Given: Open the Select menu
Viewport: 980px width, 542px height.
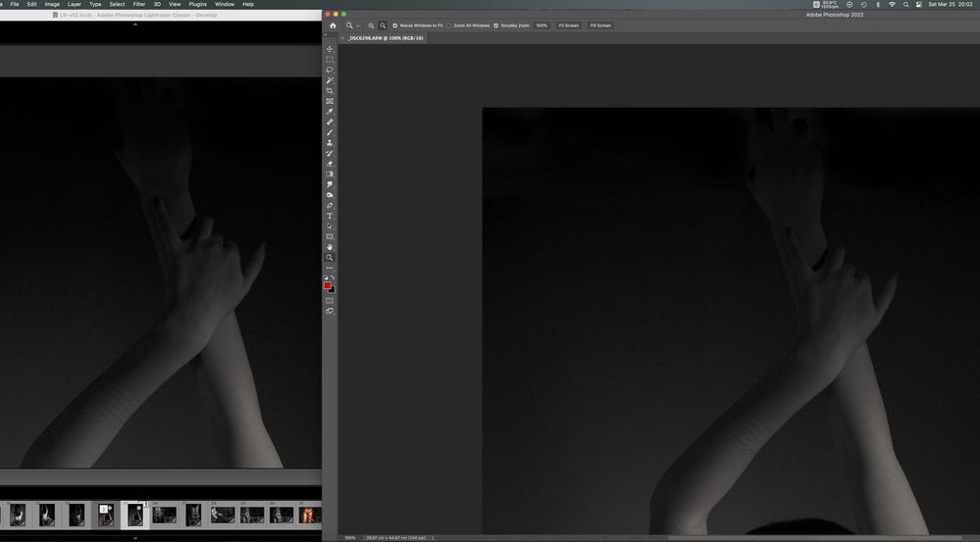Looking at the screenshot, I should pos(117,4).
